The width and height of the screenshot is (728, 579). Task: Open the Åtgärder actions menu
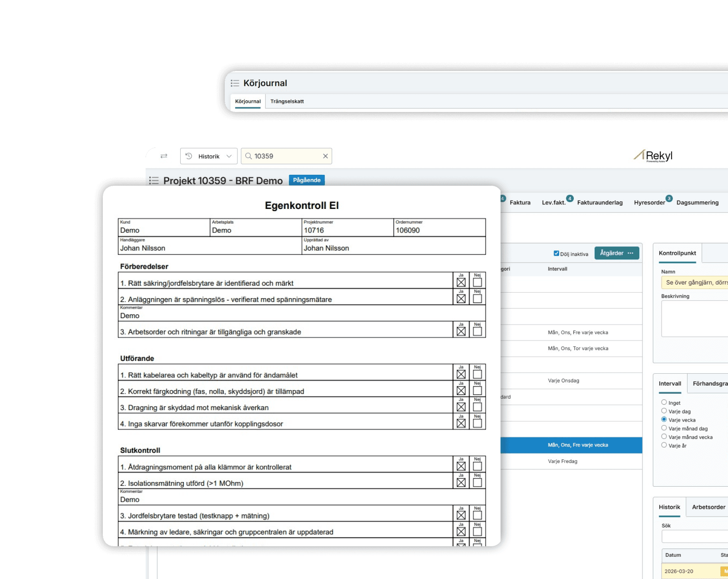pyautogui.click(x=617, y=253)
